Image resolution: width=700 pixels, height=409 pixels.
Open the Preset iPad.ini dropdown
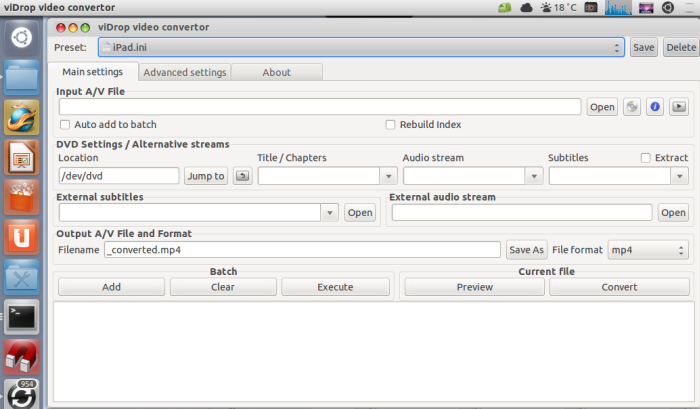(361, 47)
